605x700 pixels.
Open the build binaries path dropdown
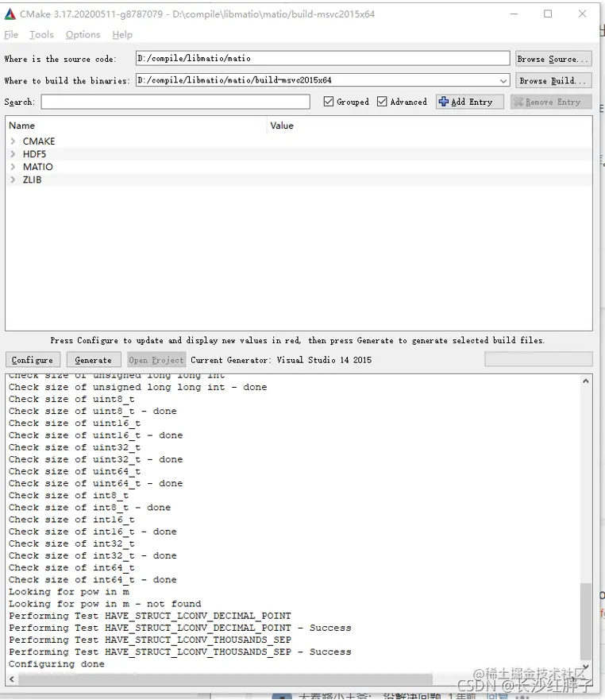[503, 81]
